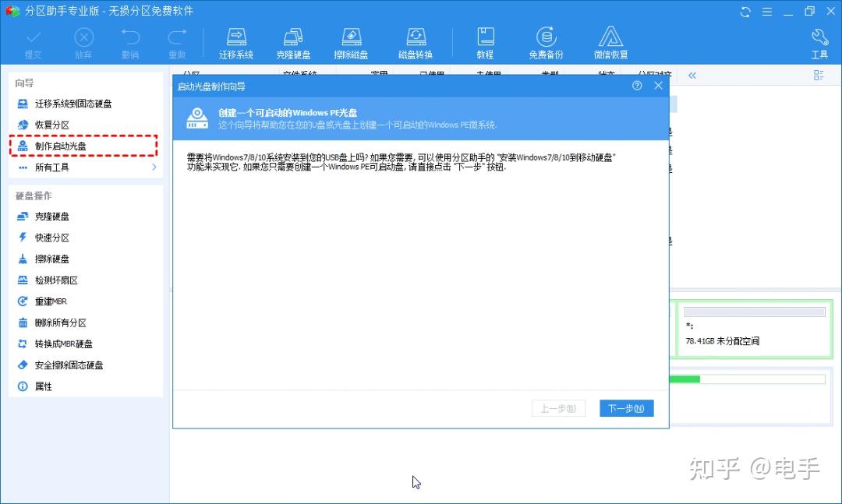842x504 pixels.
Task: Click the 下一步 button in the wizard
Action: (x=626, y=407)
